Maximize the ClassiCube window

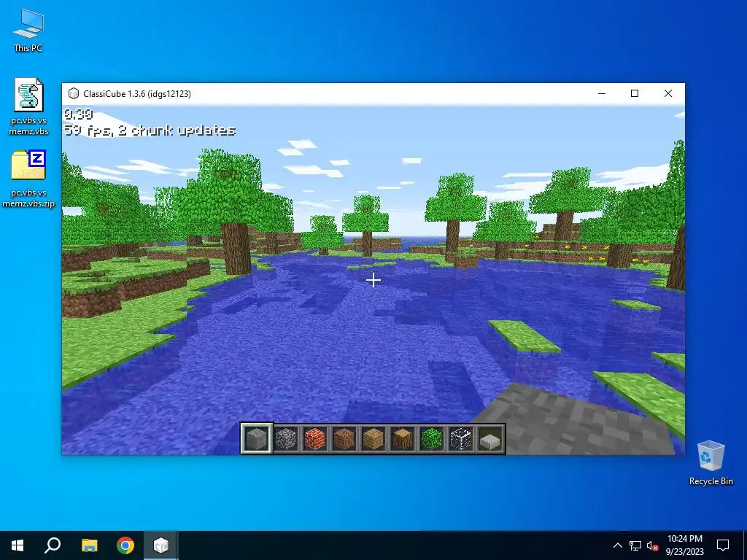pos(635,93)
